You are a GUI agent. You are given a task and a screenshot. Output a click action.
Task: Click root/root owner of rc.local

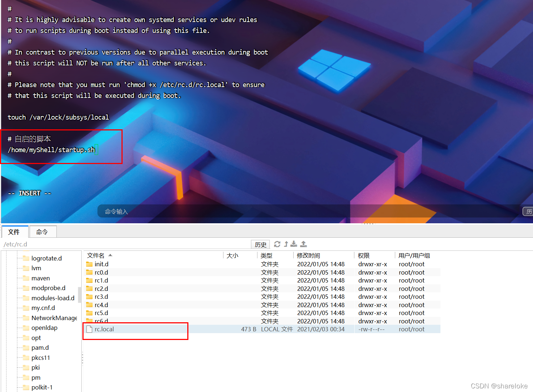[412, 329]
